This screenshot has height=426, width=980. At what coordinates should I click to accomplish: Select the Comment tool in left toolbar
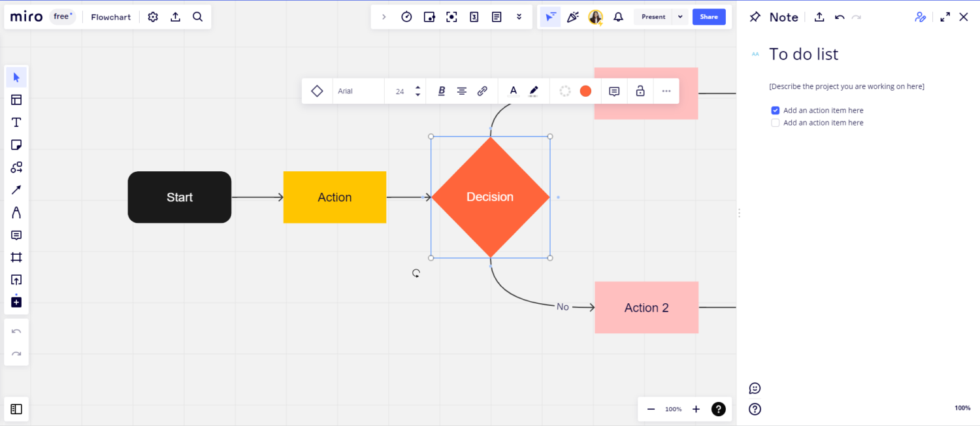[16, 235]
